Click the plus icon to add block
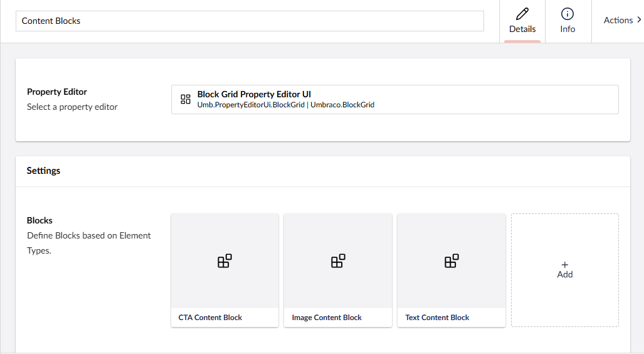 pos(565,265)
